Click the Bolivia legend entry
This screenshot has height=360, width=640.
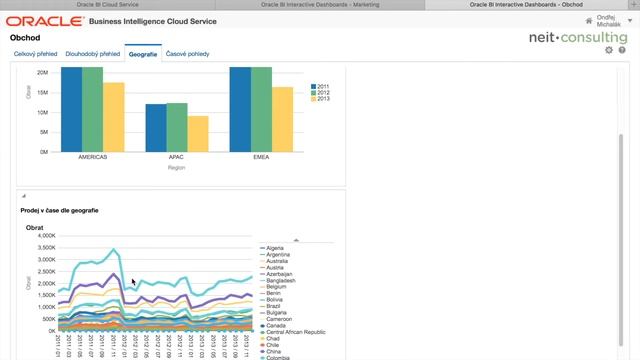click(x=271, y=300)
